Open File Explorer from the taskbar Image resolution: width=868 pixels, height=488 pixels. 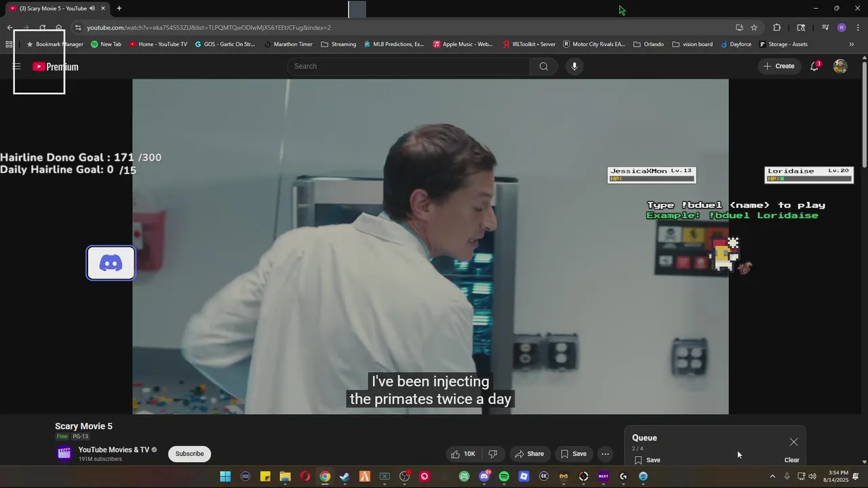(285, 476)
